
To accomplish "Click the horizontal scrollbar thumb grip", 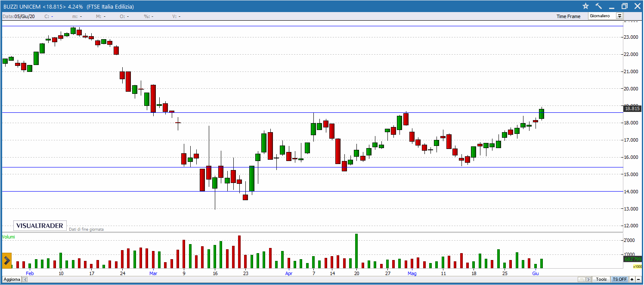I will click(582, 279).
